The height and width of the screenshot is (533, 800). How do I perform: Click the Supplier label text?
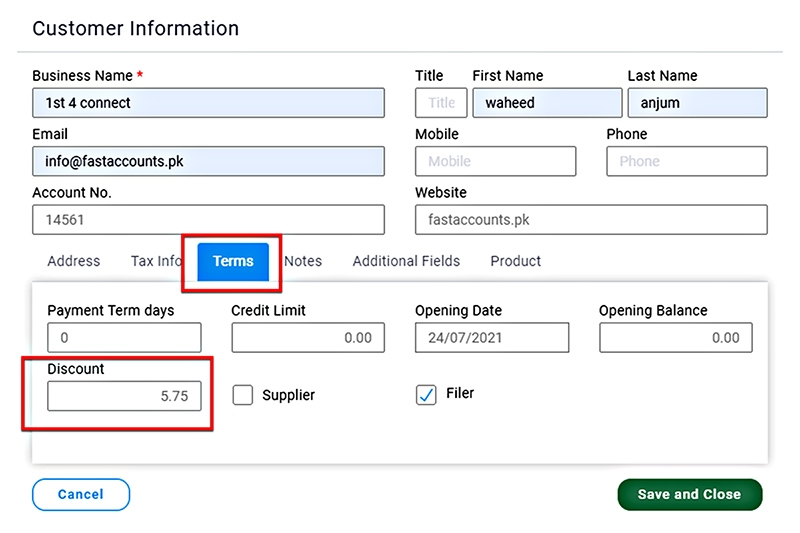(288, 395)
